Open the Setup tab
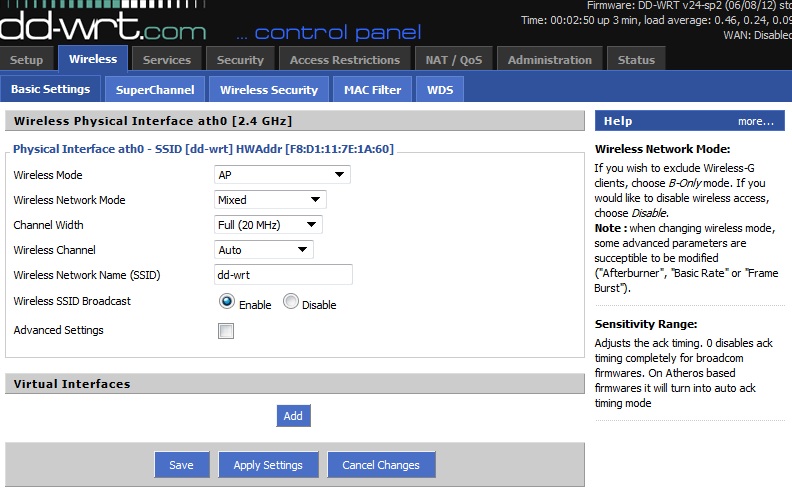Screen dimensions: 792x492 pos(25,60)
